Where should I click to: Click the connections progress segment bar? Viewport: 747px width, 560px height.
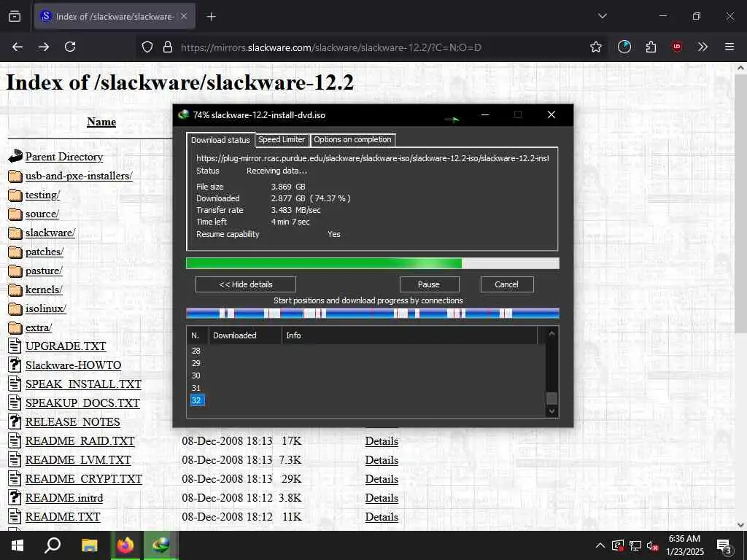[372, 313]
